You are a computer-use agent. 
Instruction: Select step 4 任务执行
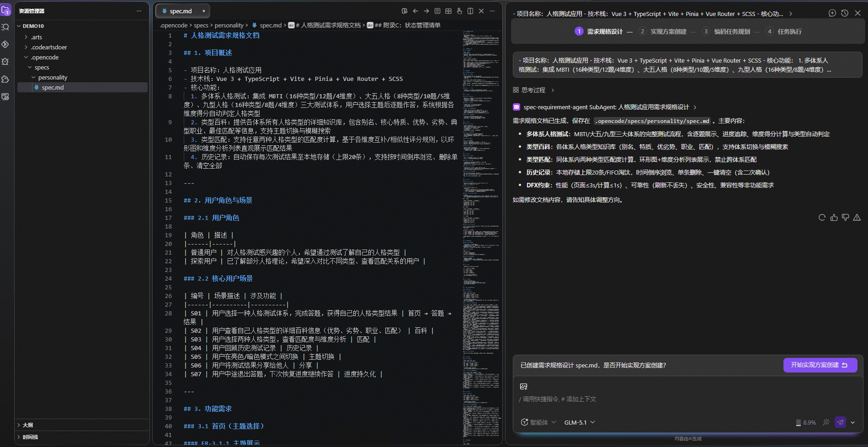783,32
